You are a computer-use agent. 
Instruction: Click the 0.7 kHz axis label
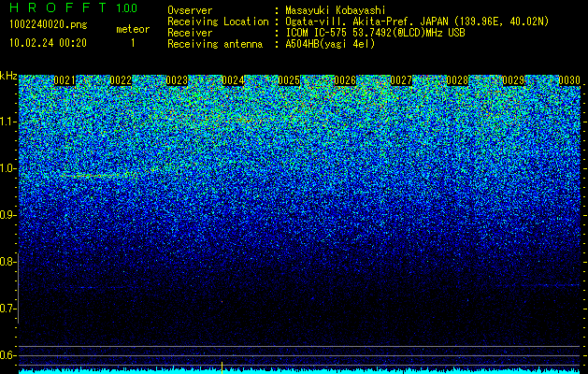tap(7, 309)
